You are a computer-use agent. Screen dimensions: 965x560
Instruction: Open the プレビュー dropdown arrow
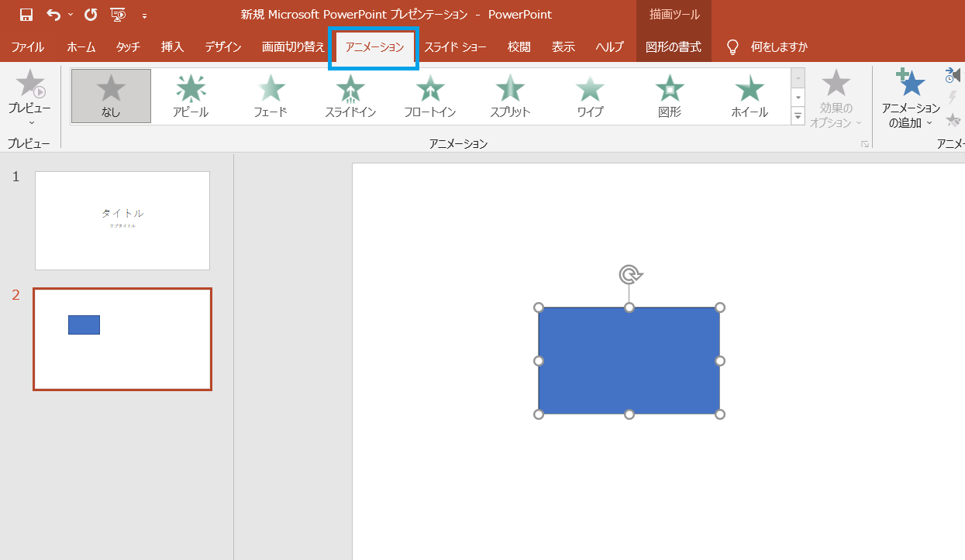32,122
